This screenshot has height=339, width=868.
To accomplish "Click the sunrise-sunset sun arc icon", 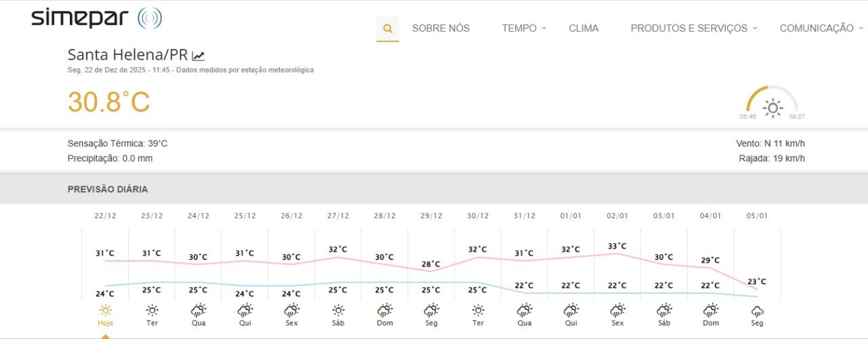I will (x=772, y=102).
